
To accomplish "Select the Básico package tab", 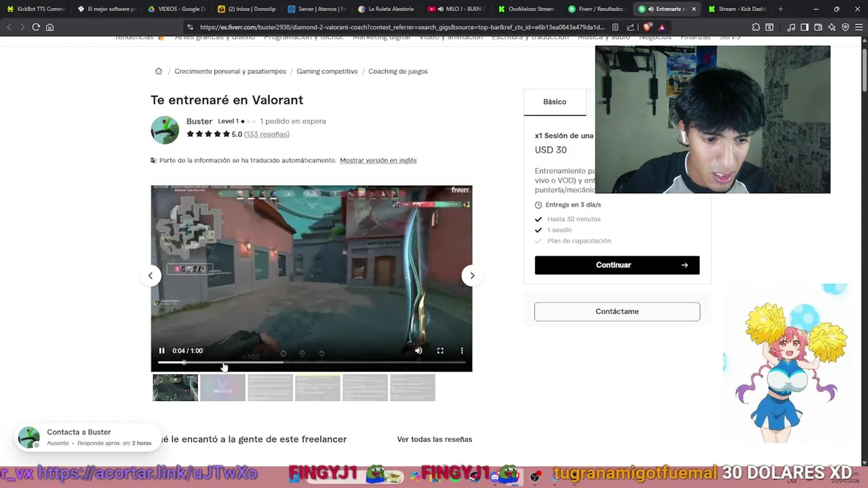I will [x=555, y=102].
